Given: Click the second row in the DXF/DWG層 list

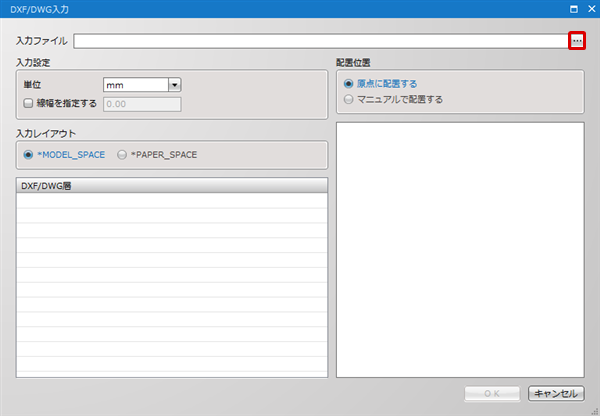Looking at the screenshot, I should pos(172,215).
